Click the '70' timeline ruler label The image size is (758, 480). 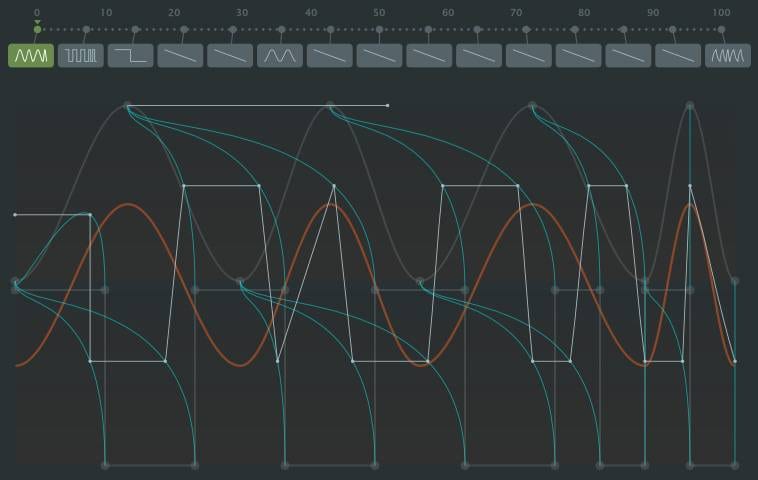click(x=516, y=13)
